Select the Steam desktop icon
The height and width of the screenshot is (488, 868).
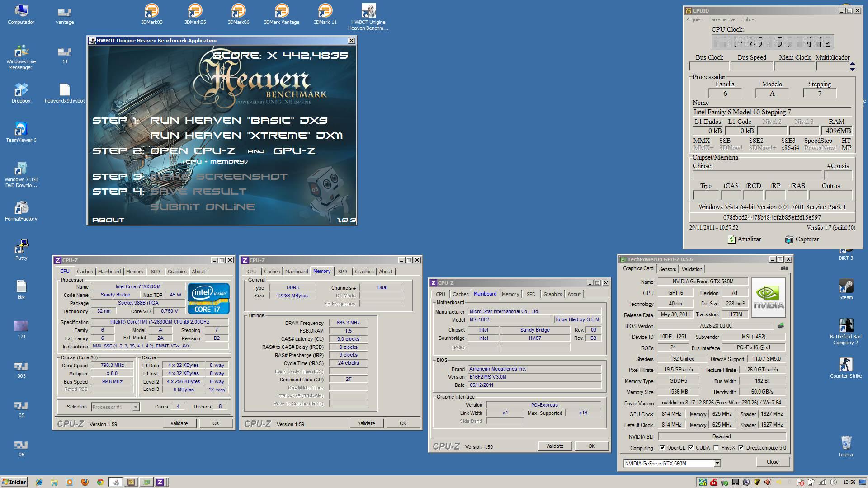click(x=846, y=289)
